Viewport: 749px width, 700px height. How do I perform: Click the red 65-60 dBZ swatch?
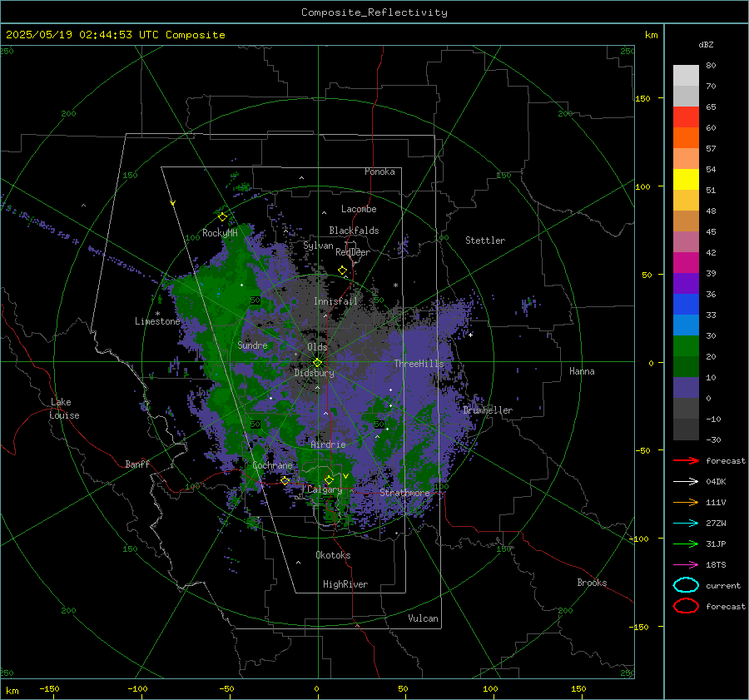tap(686, 117)
